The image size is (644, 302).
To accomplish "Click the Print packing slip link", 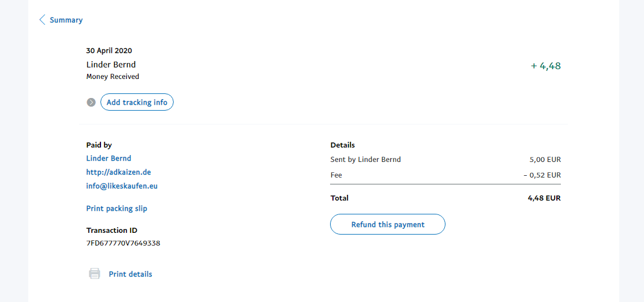I will click(x=117, y=209).
